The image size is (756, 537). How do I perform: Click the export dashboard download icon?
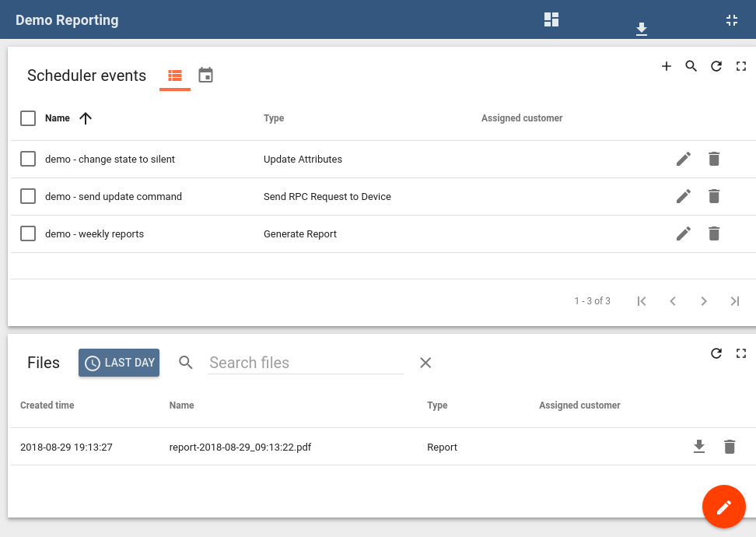pyautogui.click(x=642, y=29)
